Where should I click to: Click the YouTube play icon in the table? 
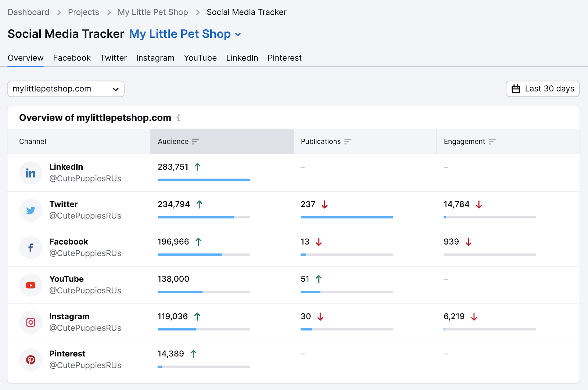(31, 285)
